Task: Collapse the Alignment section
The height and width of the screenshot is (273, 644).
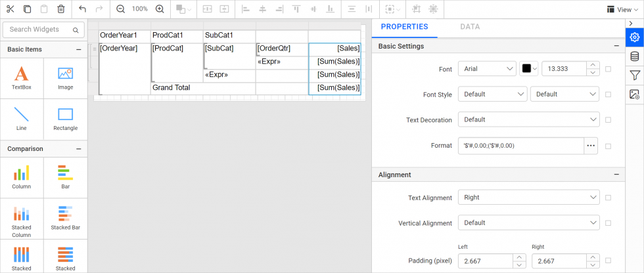Action: tap(616, 175)
